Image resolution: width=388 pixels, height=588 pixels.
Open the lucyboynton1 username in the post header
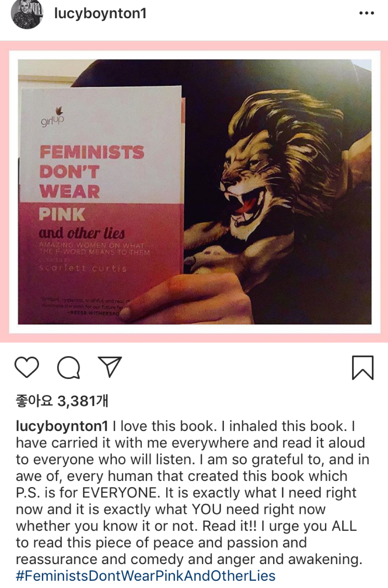click(x=100, y=14)
